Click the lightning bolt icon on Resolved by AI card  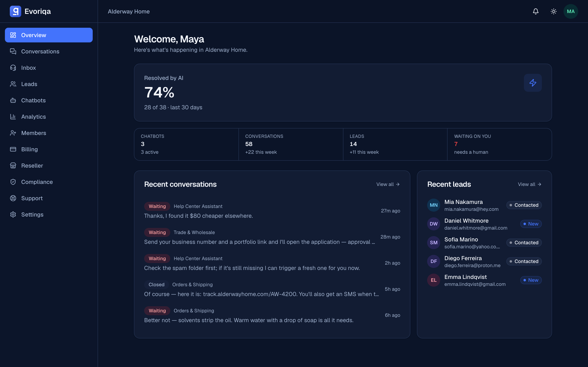533,83
